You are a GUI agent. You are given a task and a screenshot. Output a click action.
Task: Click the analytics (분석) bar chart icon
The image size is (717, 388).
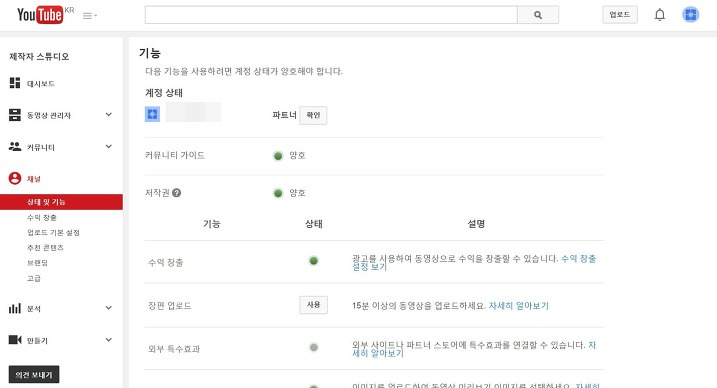[15, 308]
